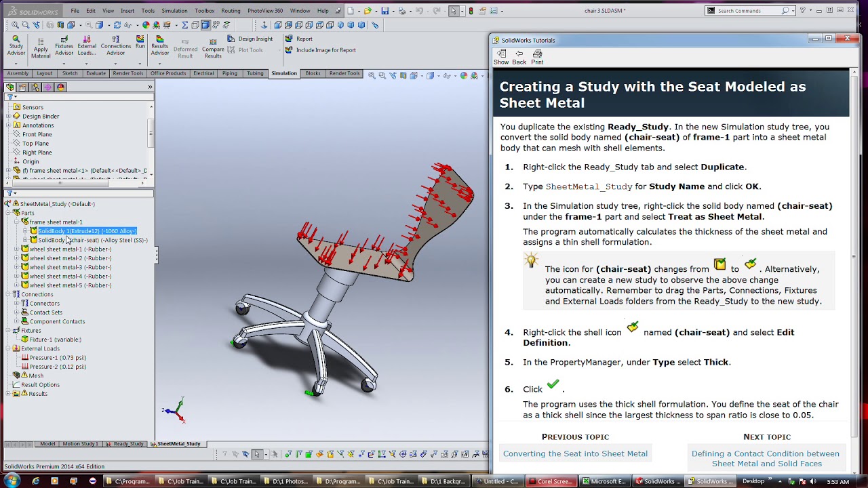The height and width of the screenshot is (488, 868).
Task: Open the ConfigurationManager tab icon
Action: tap(35, 87)
